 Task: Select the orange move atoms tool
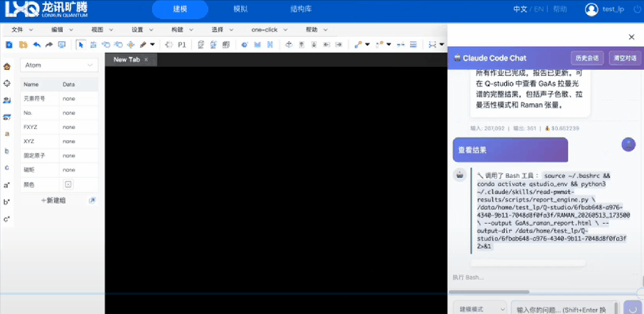[131, 44]
